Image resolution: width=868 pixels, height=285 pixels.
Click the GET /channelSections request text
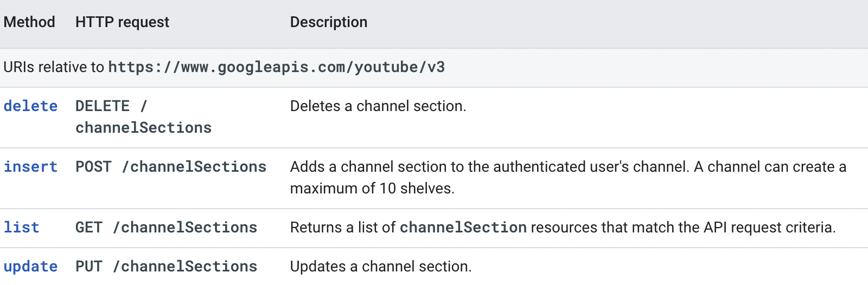[x=166, y=228]
